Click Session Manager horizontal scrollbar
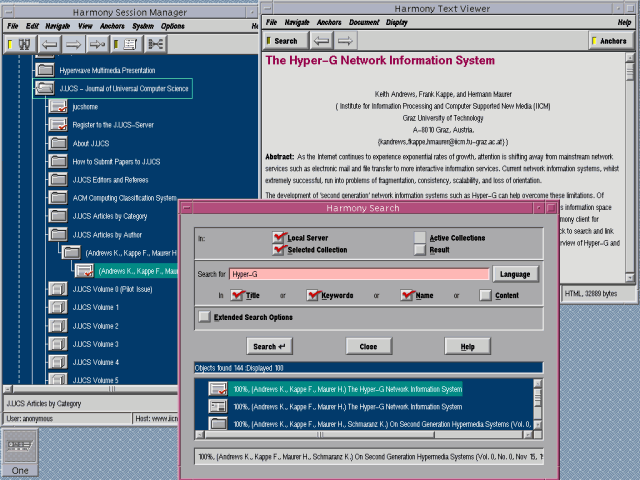Screen dimensions: 640x480 pos(90,389)
